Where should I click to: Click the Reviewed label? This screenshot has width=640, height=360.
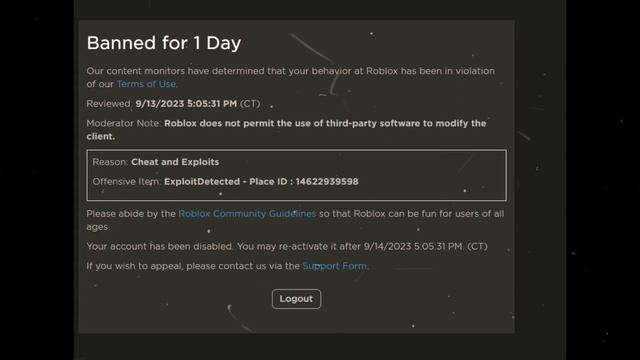point(109,104)
